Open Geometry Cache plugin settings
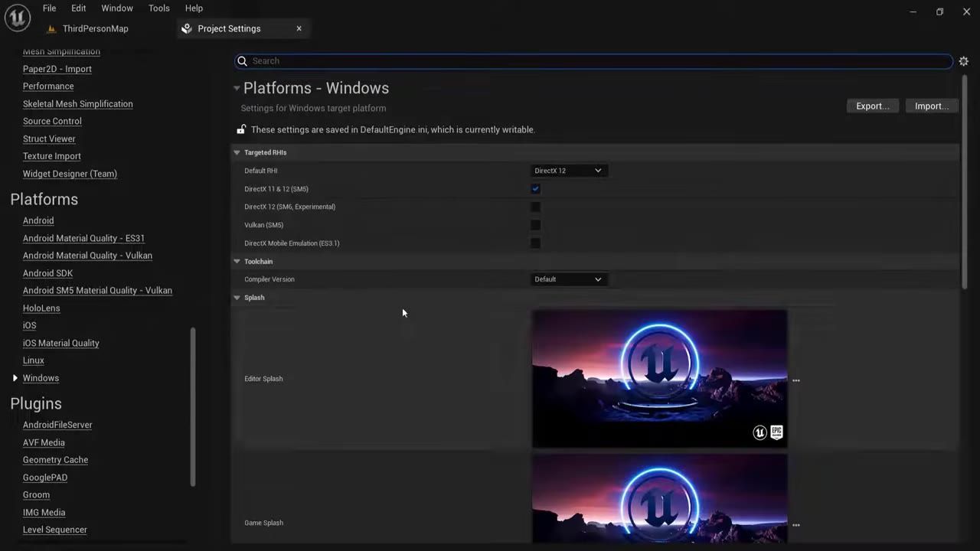980x551 pixels. click(55, 460)
